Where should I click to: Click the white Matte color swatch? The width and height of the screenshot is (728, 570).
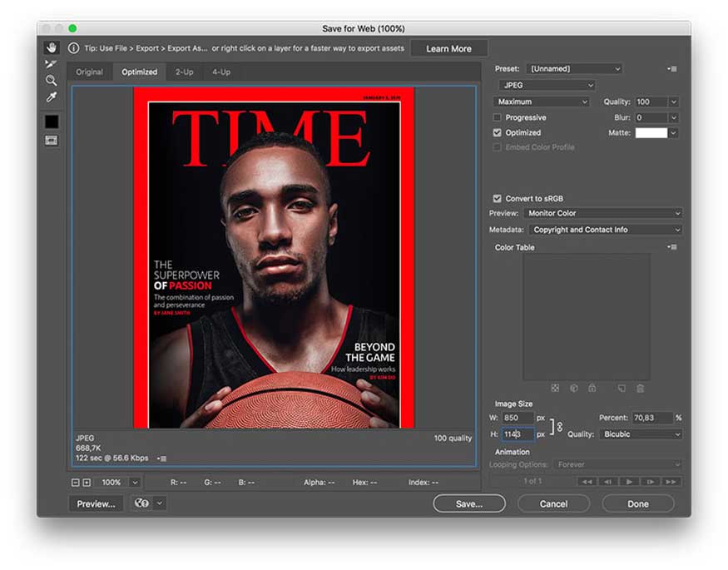(x=651, y=133)
